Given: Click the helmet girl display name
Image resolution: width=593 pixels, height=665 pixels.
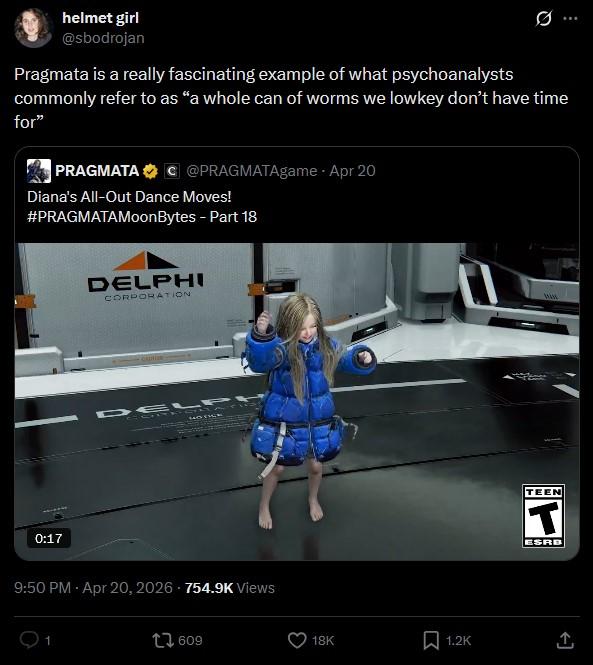Looking at the screenshot, I should (x=101, y=18).
